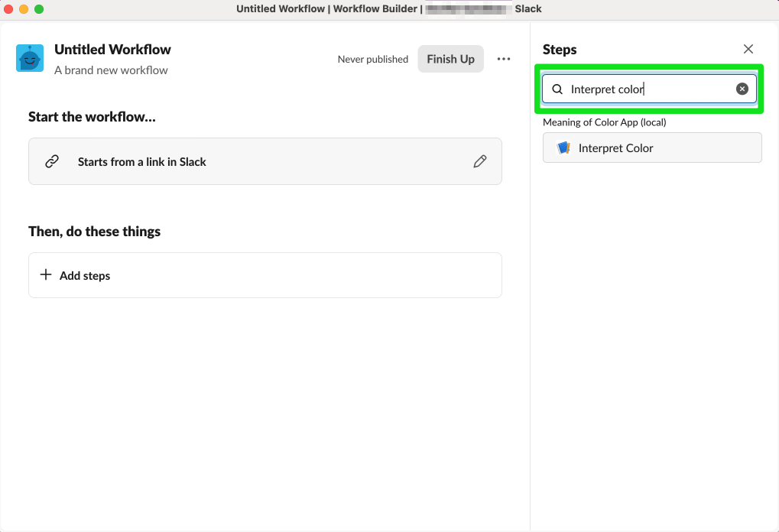The image size is (779, 532).
Task: Click the Interpret Color app icon
Action: (x=563, y=148)
